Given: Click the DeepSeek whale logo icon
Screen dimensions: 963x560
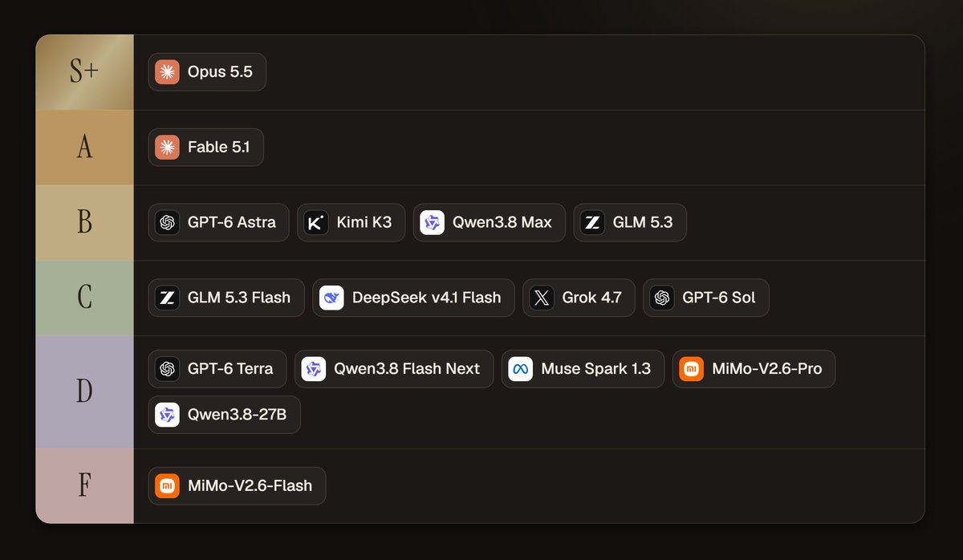Looking at the screenshot, I should 331,298.
